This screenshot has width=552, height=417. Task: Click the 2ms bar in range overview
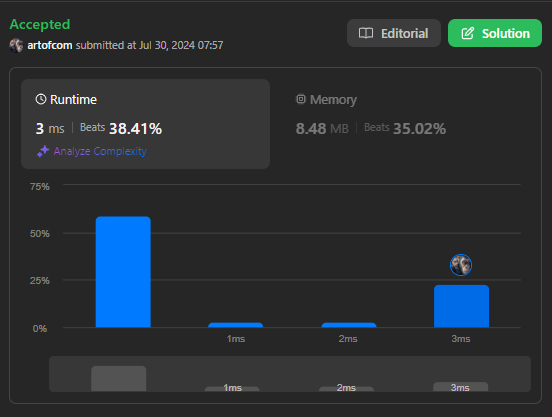click(346, 389)
